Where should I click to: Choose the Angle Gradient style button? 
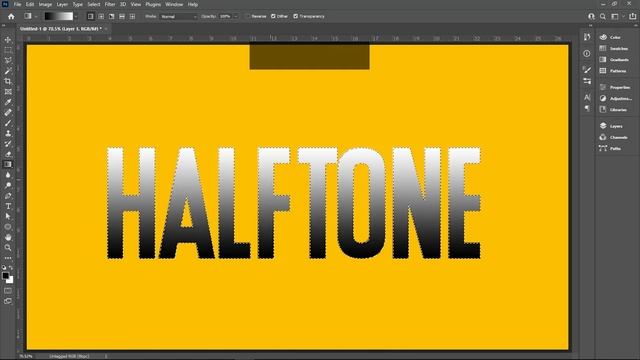coord(111,16)
